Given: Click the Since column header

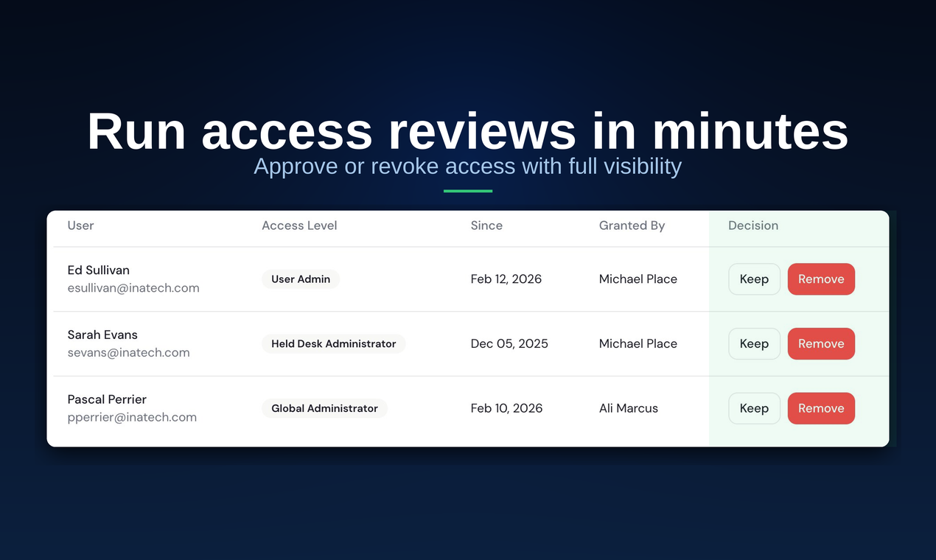Looking at the screenshot, I should click(486, 225).
